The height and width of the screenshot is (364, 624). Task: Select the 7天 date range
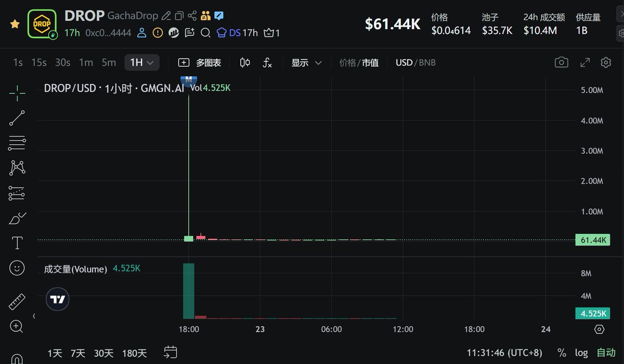[x=77, y=353]
